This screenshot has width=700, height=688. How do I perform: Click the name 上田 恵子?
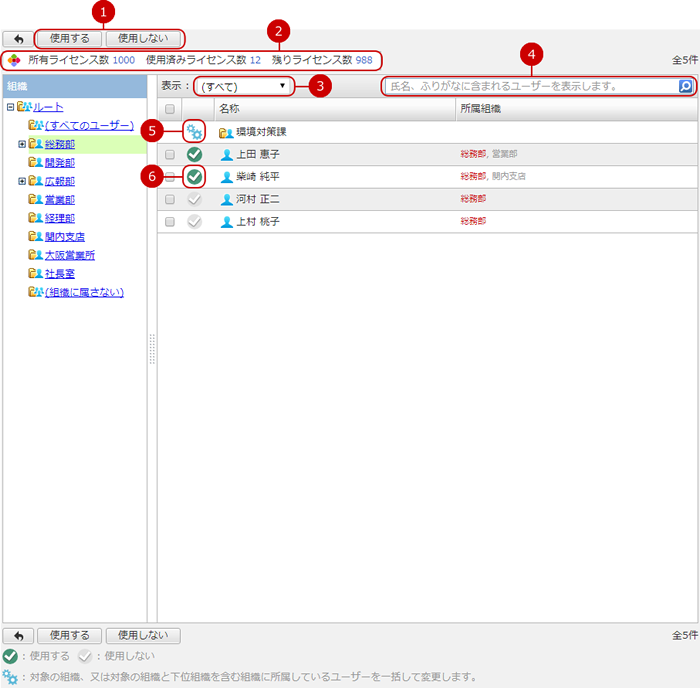point(258,154)
